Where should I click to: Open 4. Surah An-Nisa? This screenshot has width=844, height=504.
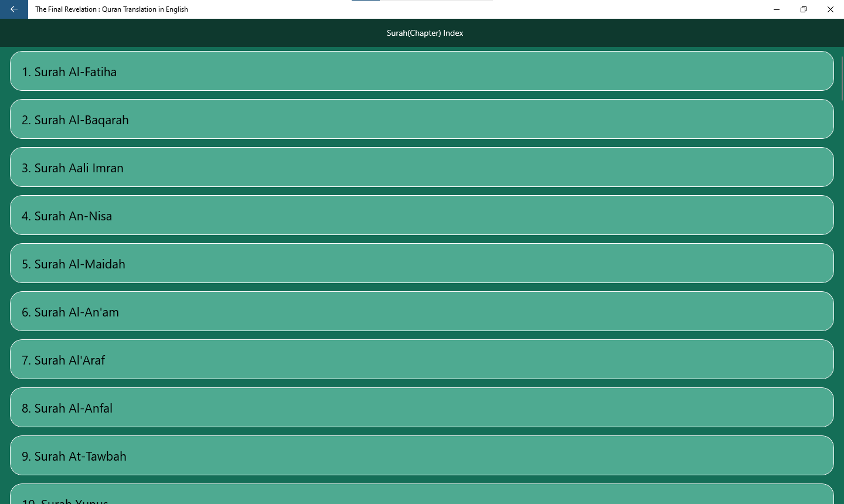[422, 215]
